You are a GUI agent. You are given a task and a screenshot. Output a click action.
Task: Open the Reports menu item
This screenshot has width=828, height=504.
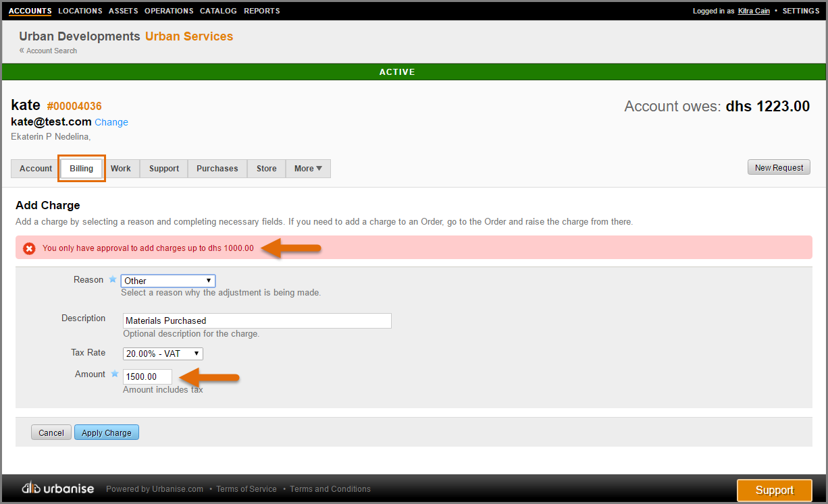click(x=261, y=11)
